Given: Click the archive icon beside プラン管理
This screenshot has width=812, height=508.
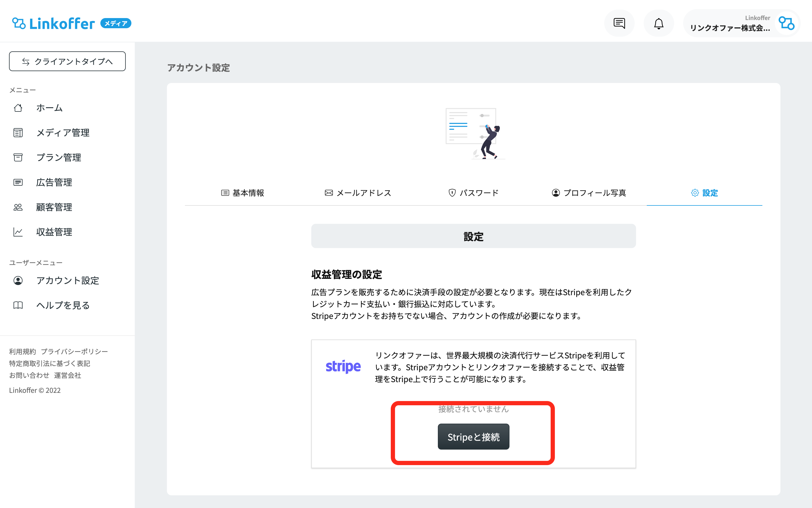Looking at the screenshot, I should 18,157.
